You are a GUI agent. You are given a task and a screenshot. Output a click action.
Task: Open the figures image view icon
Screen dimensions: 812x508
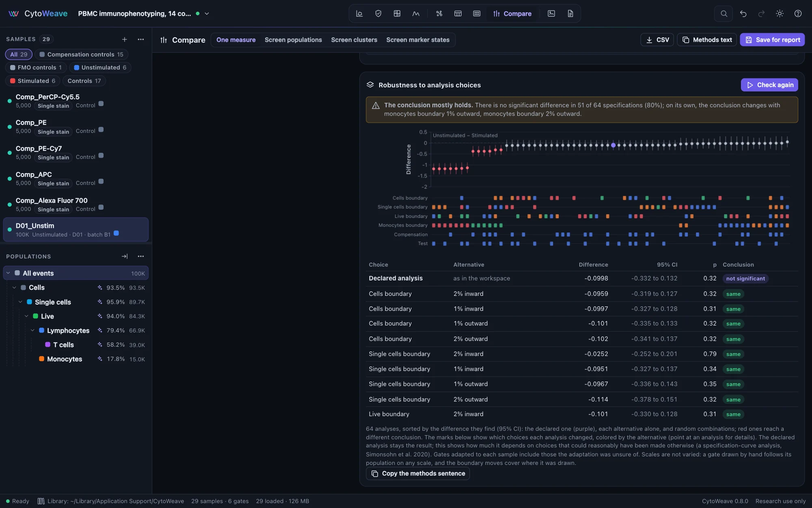[551, 13]
